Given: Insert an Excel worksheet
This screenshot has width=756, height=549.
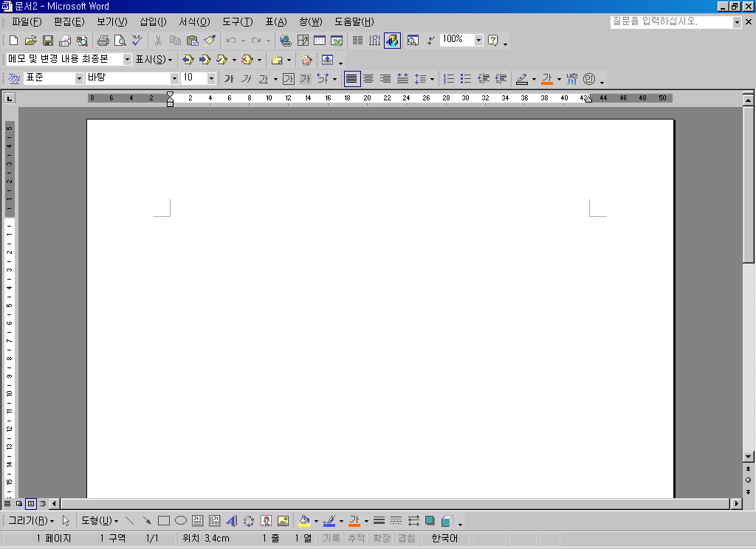Looking at the screenshot, I should [337, 41].
